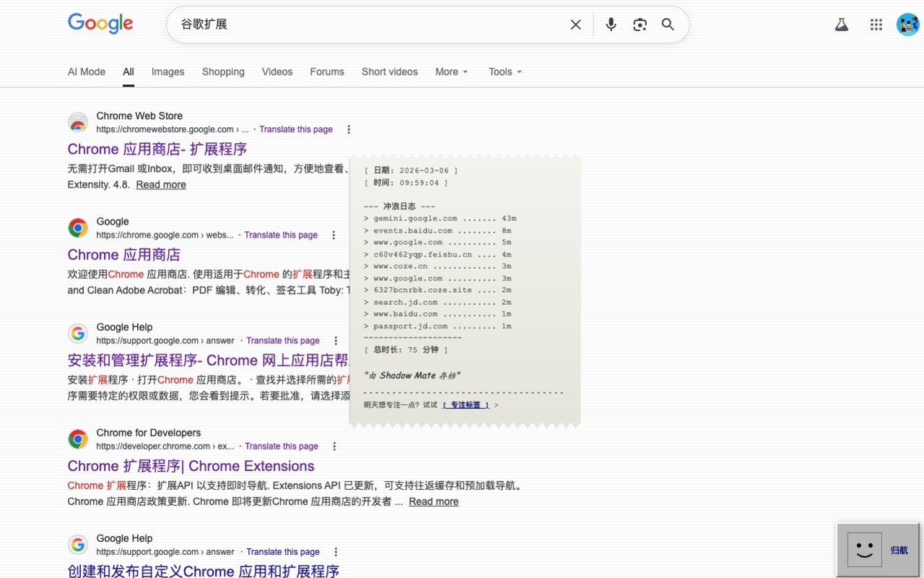Screen dimensions: 924x578
Task: Click www.coze.cn log entry
Action: (x=438, y=266)
